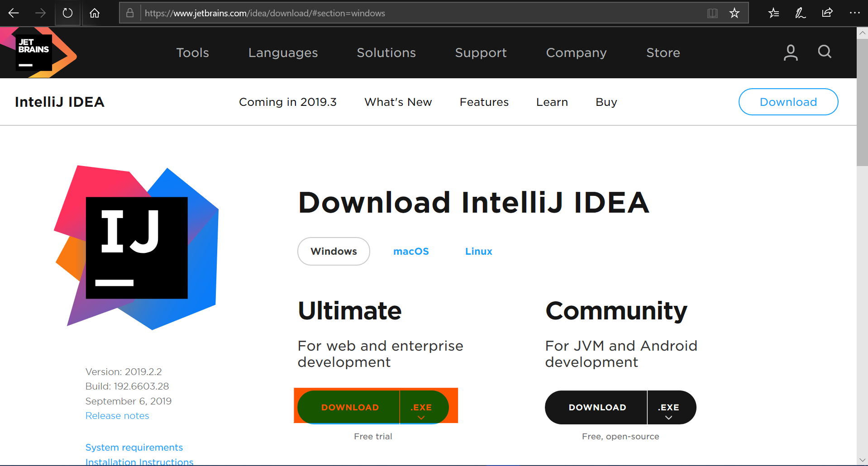868x466 pixels.
Task: Click the site search magnifier icon
Action: coord(825,52)
